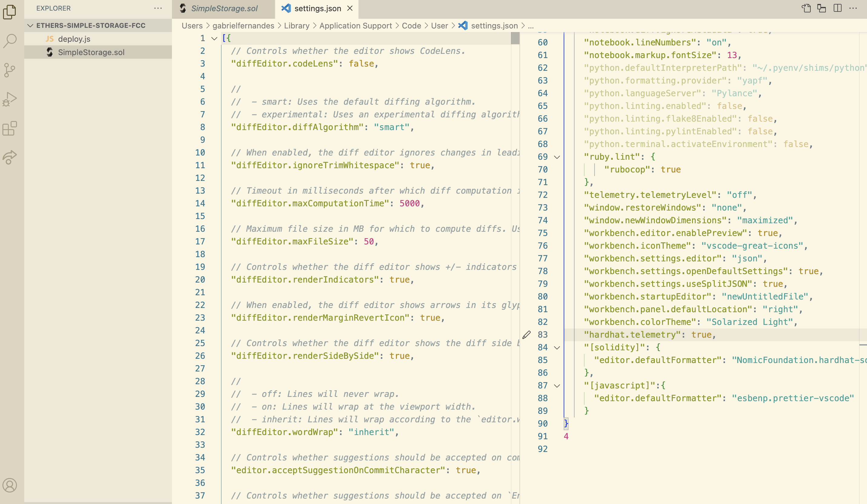Screen dimensions: 867x504
Task: Open the Live Share view icon
Action: (10, 157)
